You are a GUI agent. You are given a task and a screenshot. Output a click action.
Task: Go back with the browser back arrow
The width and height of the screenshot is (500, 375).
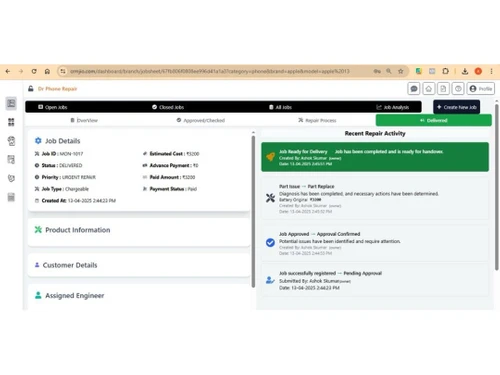coord(8,71)
